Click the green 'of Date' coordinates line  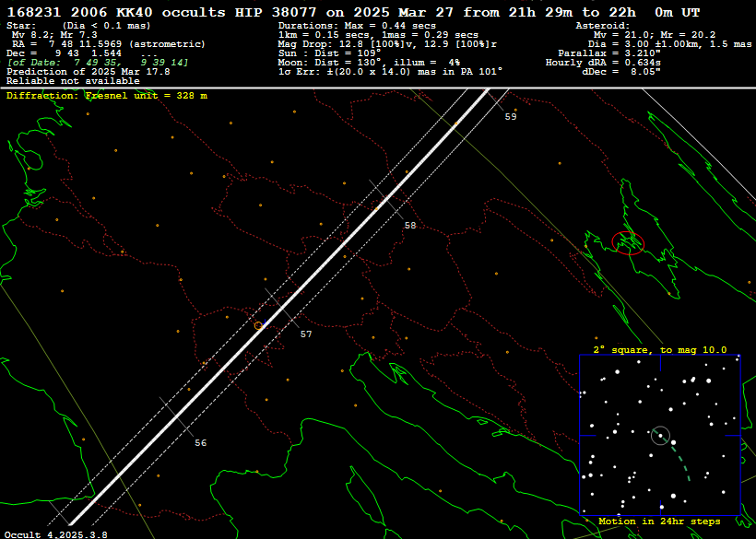[x=97, y=62]
